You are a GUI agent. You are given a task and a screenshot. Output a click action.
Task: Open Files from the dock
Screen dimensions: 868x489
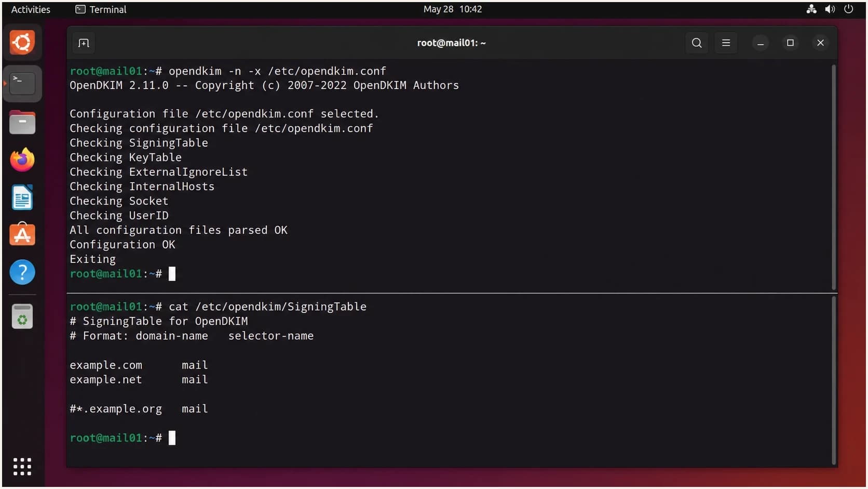tap(22, 123)
